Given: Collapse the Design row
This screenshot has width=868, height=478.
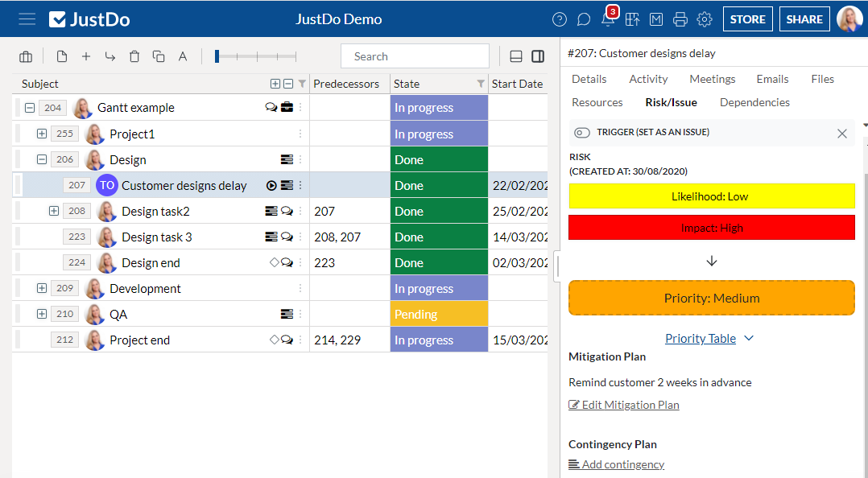Looking at the screenshot, I should [42, 159].
